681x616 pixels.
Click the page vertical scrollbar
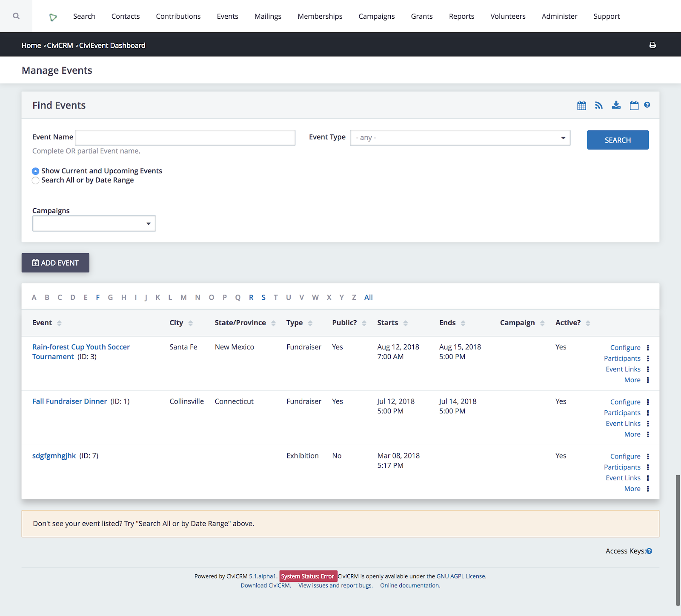click(x=678, y=540)
